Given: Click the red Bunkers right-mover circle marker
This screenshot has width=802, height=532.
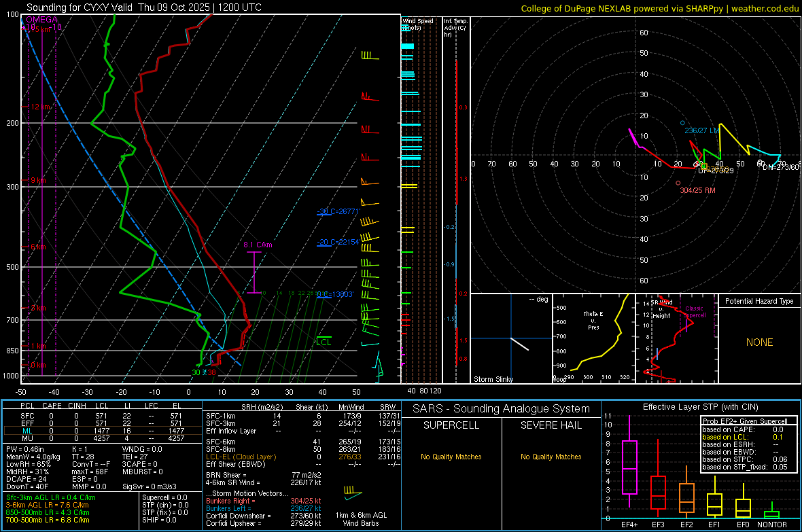Looking at the screenshot, I should coord(678,183).
